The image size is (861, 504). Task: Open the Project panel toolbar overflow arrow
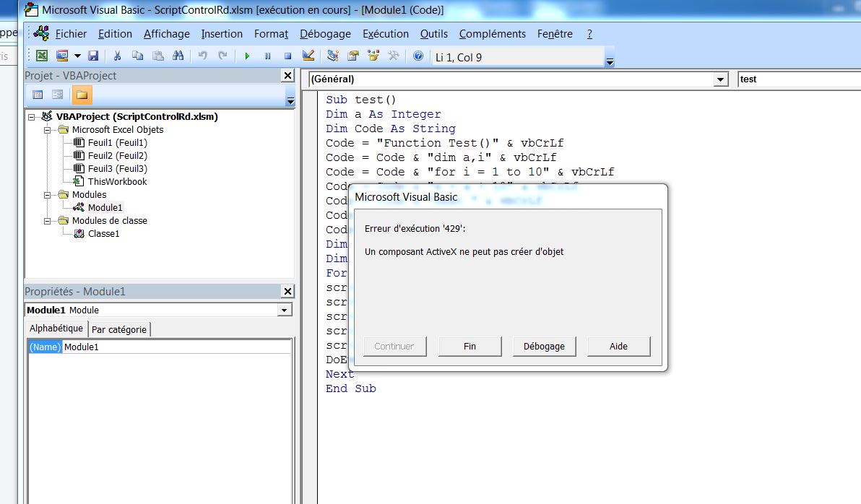pos(290,100)
